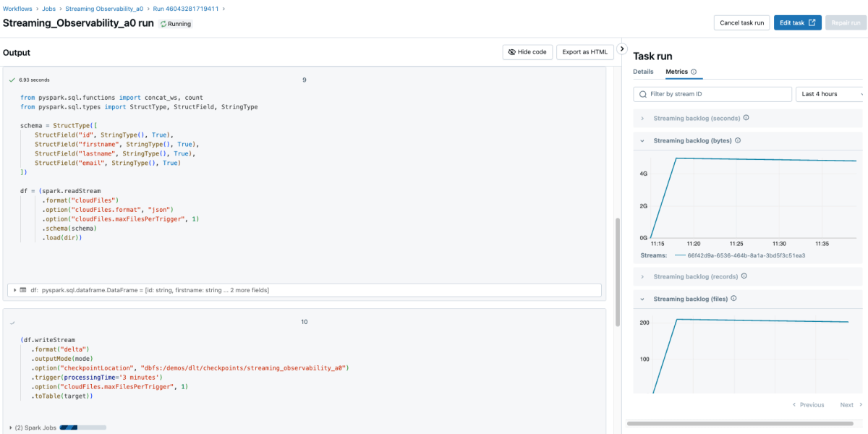
Task: Go to Streaming Observability_a0 breadcrumb
Action: tap(105, 9)
